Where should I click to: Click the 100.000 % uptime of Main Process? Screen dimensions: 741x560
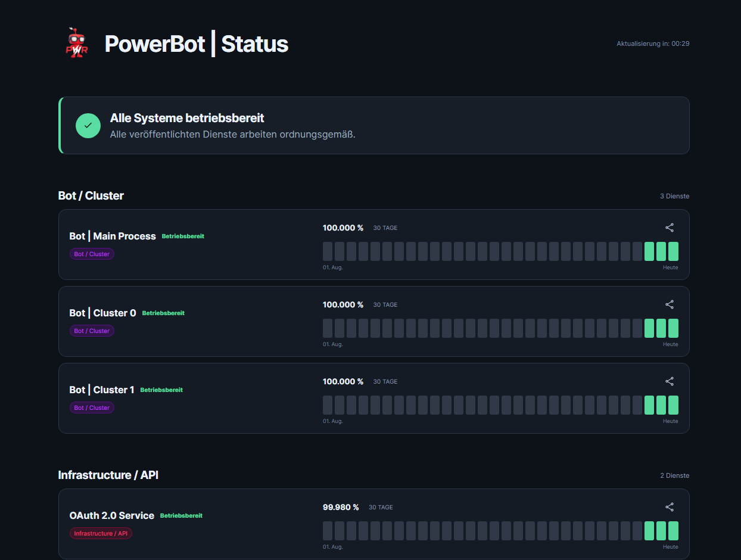pos(343,228)
